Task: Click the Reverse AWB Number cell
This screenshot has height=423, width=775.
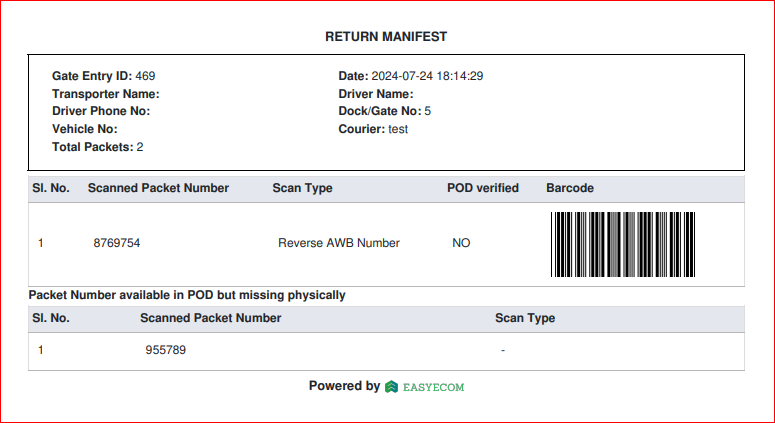Action: (x=339, y=243)
